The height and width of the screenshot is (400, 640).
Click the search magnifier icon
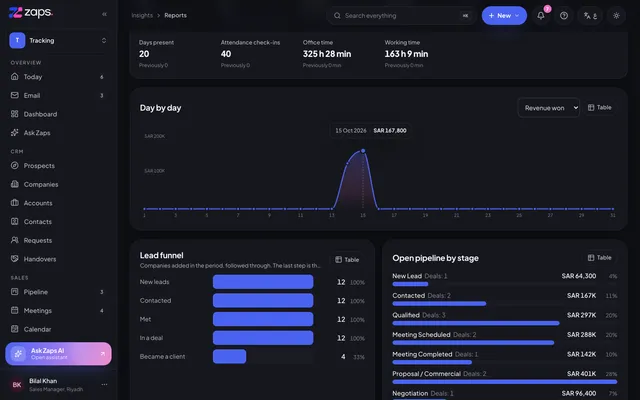[337, 16]
